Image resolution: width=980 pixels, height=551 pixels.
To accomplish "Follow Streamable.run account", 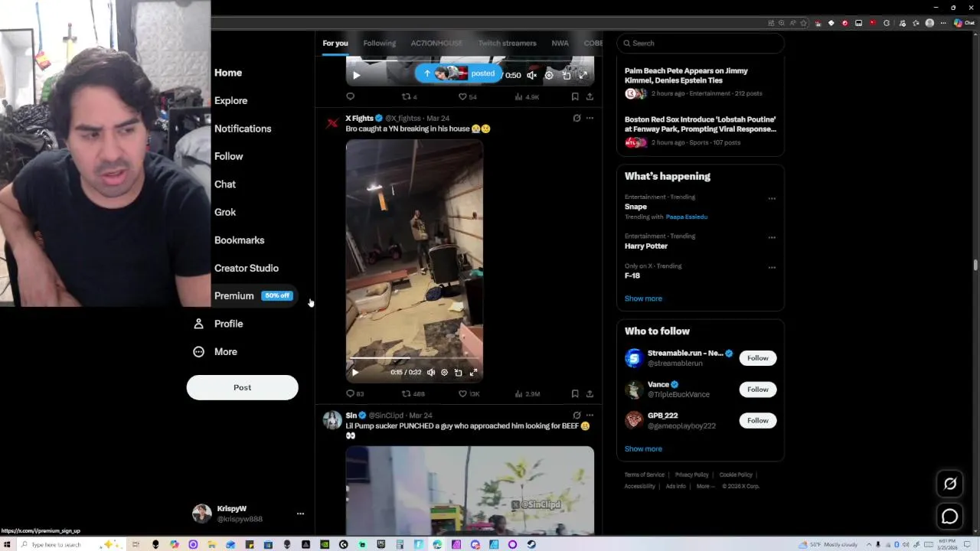I will point(757,358).
